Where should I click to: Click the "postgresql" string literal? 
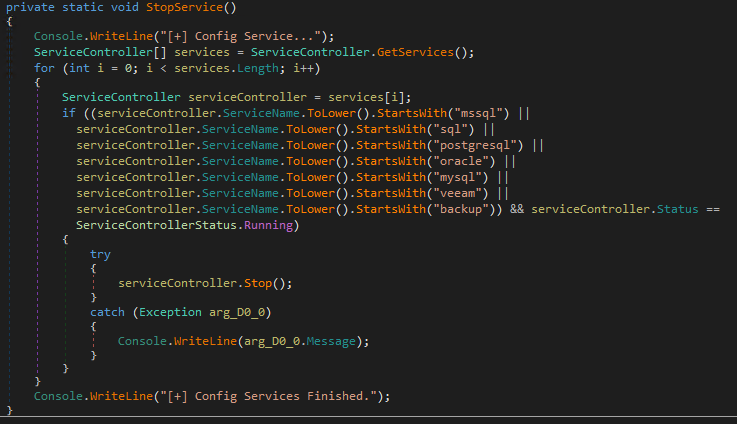point(475,145)
